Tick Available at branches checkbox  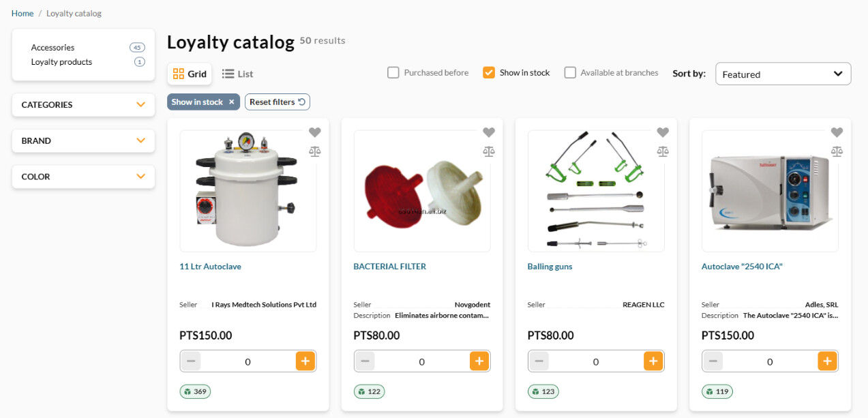[x=570, y=72]
